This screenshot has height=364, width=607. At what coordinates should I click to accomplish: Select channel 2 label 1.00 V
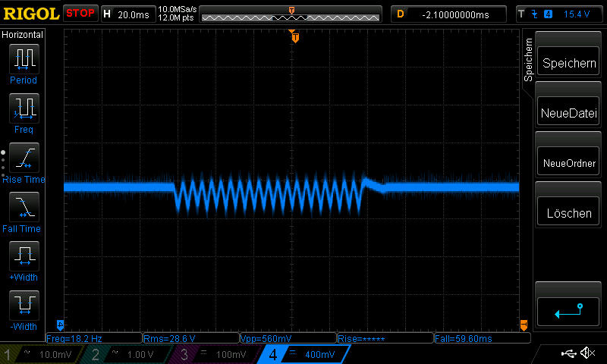coord(140,354)
